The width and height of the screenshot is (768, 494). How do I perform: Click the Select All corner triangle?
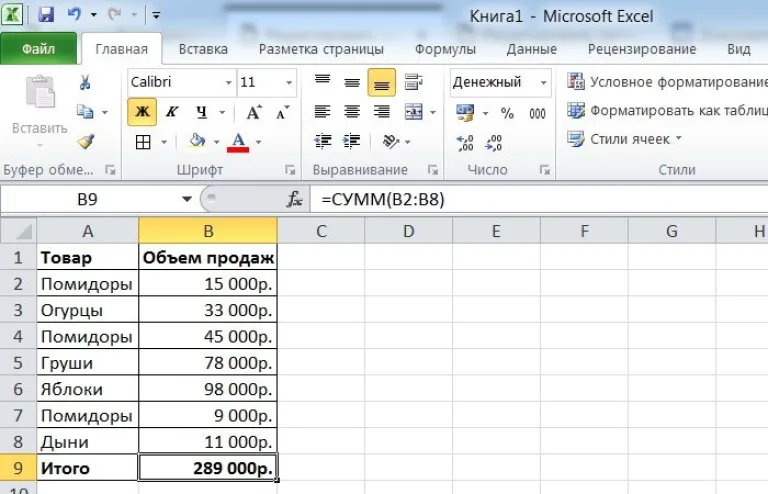tap(19, 231)
